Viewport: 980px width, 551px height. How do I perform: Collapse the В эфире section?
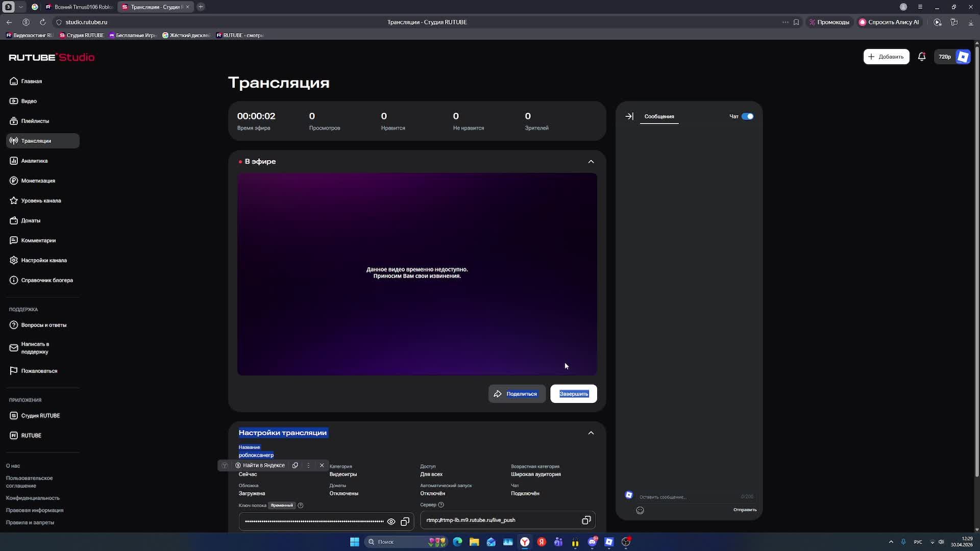[x=591, y=162]
